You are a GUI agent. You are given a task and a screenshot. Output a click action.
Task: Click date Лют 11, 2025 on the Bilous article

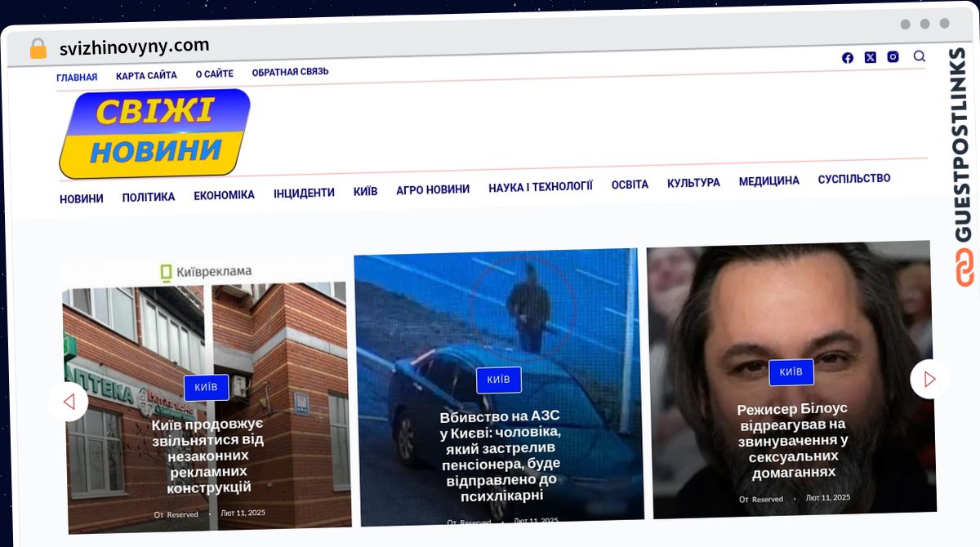[827, 497]
